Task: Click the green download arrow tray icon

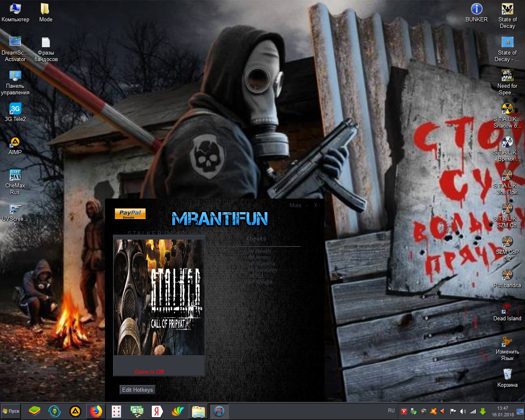Action: [x=483, y=411]
